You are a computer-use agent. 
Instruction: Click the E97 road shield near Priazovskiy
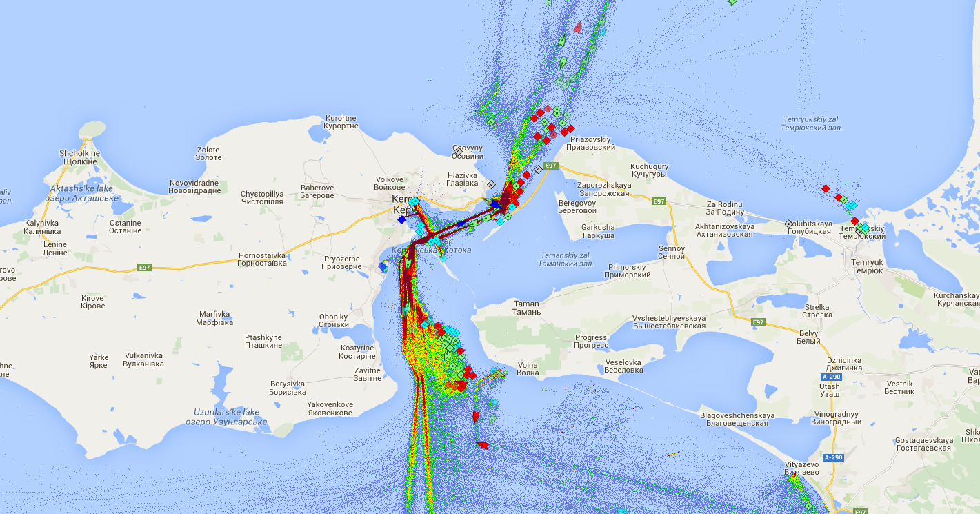coord(550,166)
